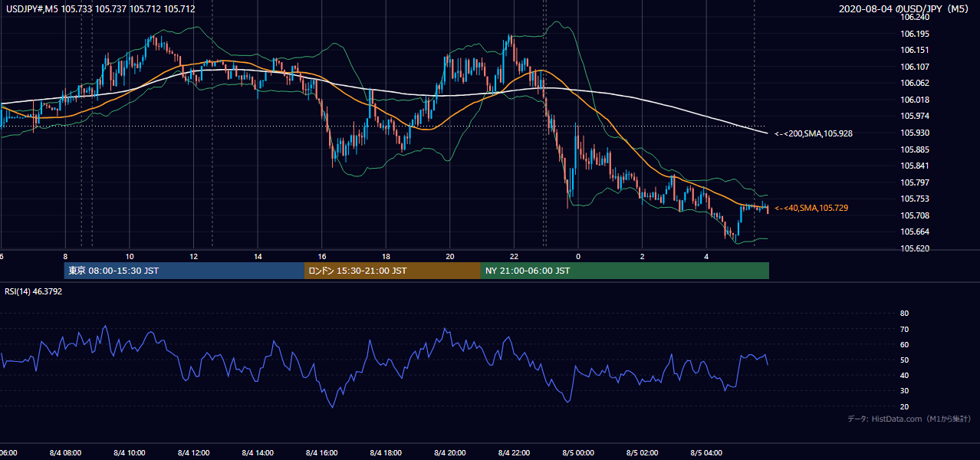Click the 8/4 18:00 time axis label
The height and width of the screenshot is (460, 980).
[x=386, y=452]
